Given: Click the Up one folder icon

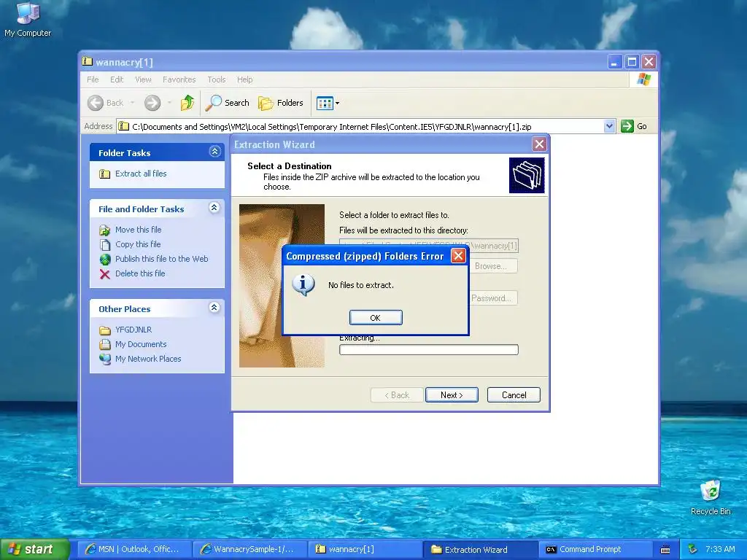Looking at the screenshot, I should tap(187, 103).
